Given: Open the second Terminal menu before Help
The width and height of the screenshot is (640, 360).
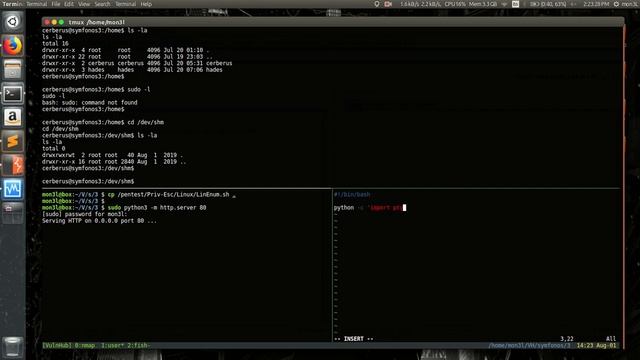Looking at the screenshot, I should (x=125, y=4).
